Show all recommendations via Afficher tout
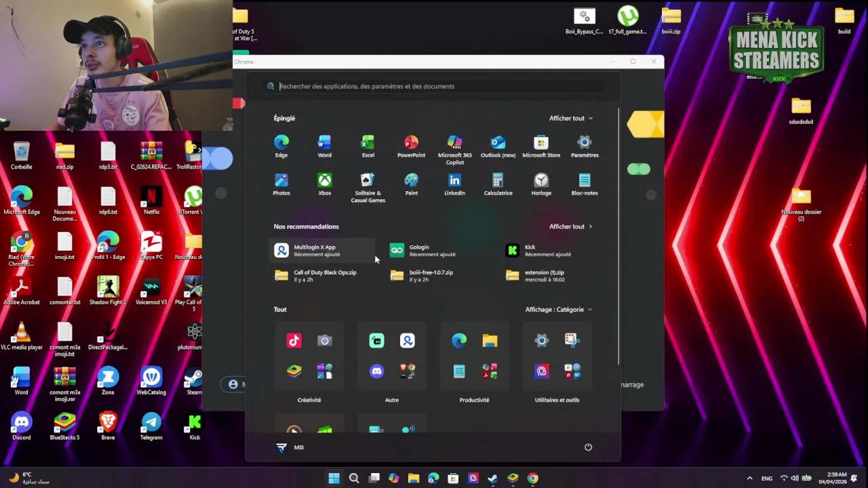 pos(571,226)
